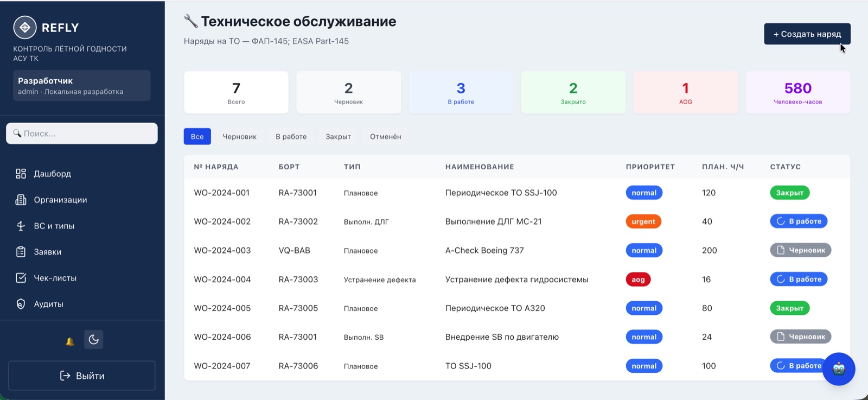Click the ПРИОРИТЕТ column header

pyautogui.click(x=650, y=167)
